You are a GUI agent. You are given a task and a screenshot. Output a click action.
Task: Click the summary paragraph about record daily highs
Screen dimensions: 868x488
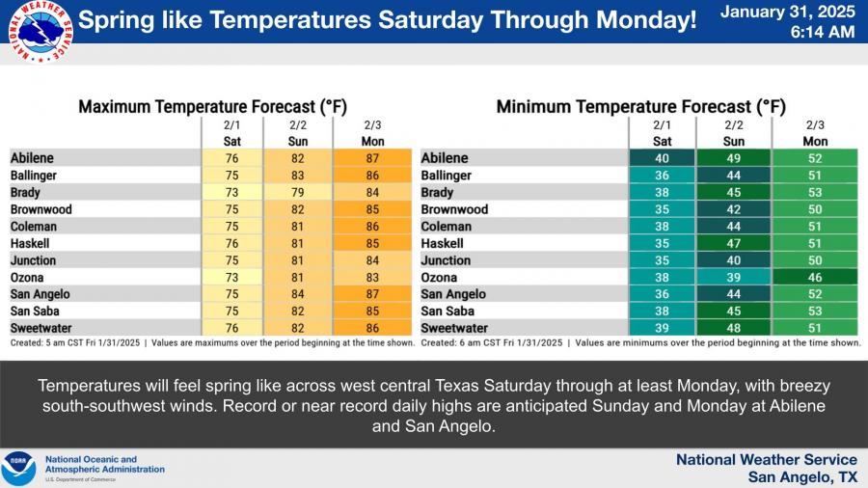tap(434, 405)
